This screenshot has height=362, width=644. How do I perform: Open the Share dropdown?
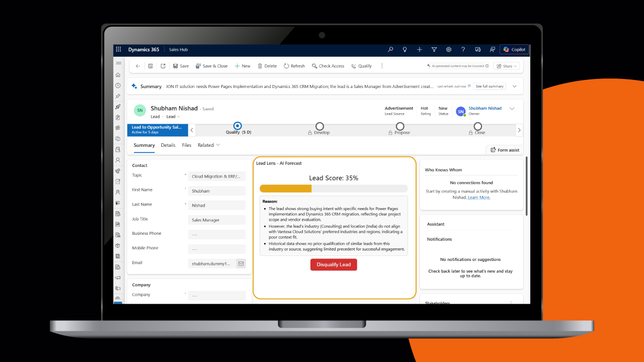[506, 66]
